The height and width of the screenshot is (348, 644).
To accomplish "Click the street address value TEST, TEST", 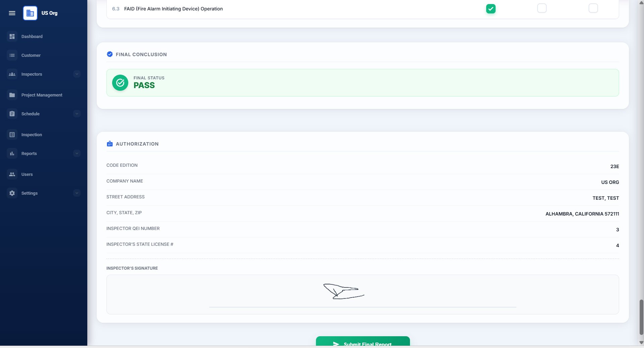I will (x=606, y=198).
